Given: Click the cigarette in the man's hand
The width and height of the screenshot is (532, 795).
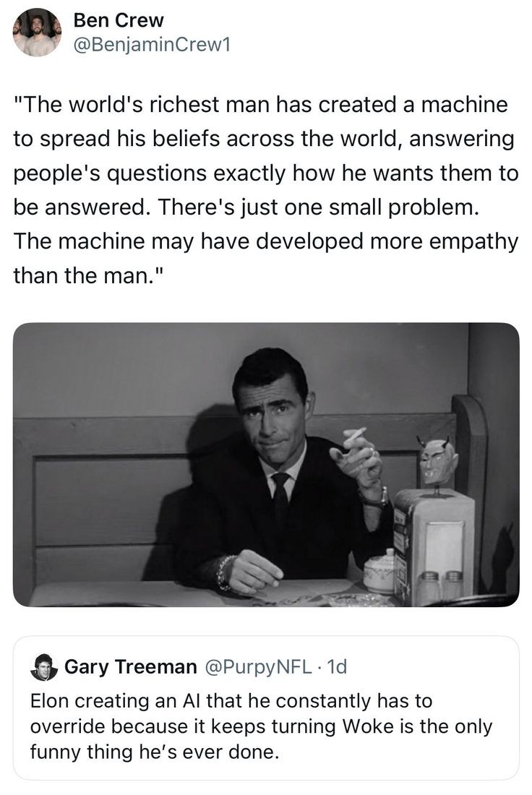Looking at the screenshot, I should click(354, 438).
